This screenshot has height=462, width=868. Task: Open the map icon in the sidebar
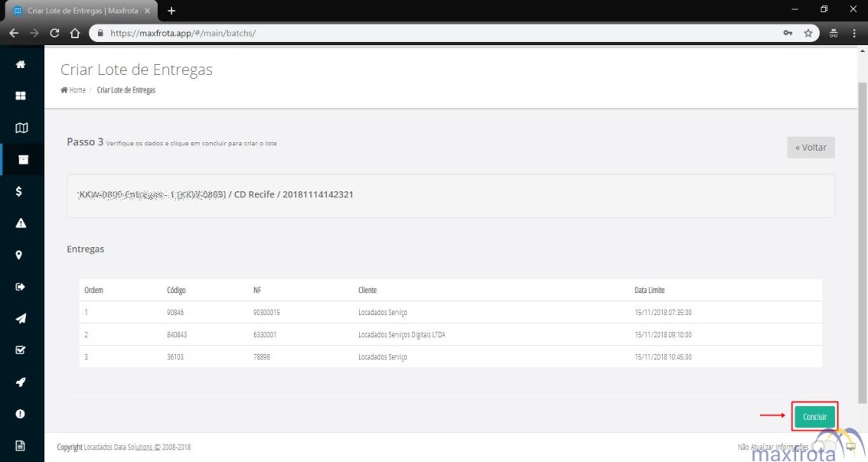pyautogui.click(x=21, y=127)
